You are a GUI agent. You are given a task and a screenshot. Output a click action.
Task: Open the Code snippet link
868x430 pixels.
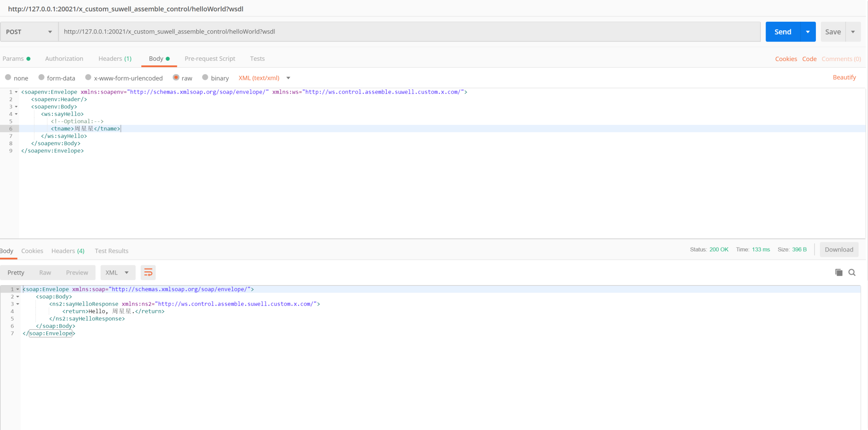pyautogui.click(x=809, y=59)
